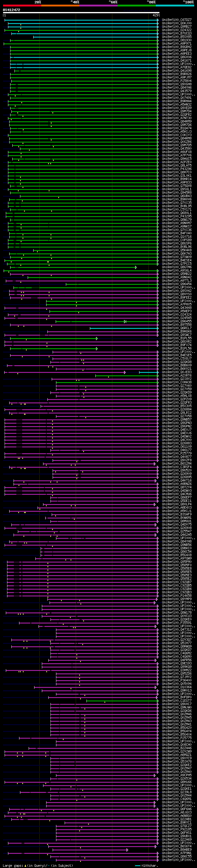The image size is (197, 868).
Task: Click the UniRef100_Q41671 hit label
Action: point(177,61)
